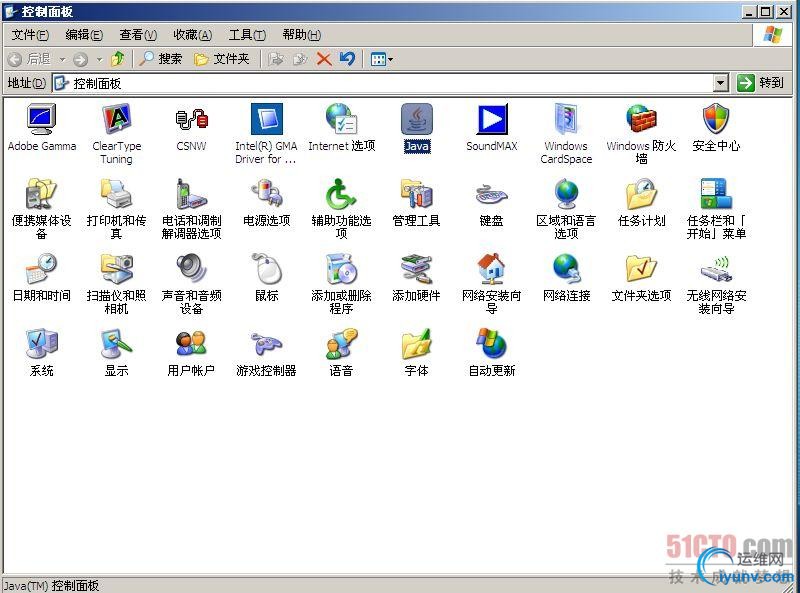Open 系统 icon
This screenshot has height=593, width=800.
(x=42, y=344)
